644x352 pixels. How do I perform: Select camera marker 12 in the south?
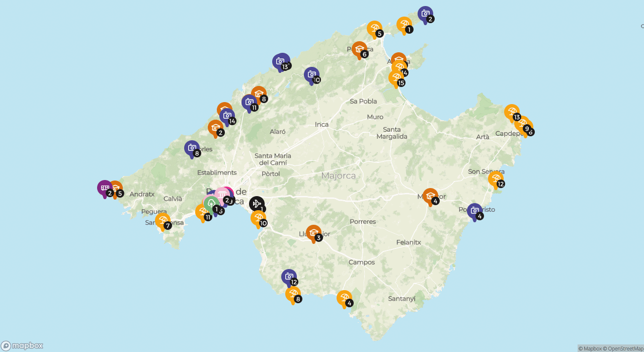pos(289,277)
